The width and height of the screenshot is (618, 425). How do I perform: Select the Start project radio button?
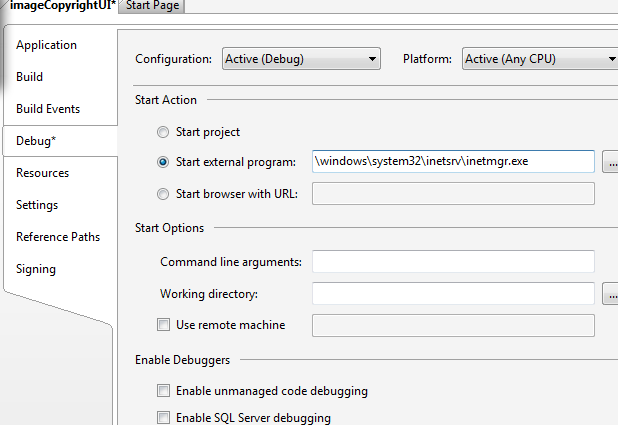(164, 132)
